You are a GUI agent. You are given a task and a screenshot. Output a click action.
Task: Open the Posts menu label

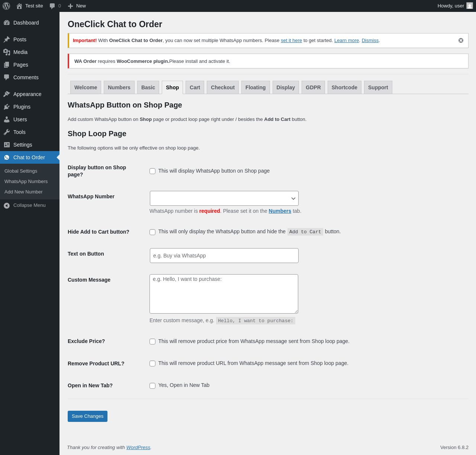pos(20,39)
